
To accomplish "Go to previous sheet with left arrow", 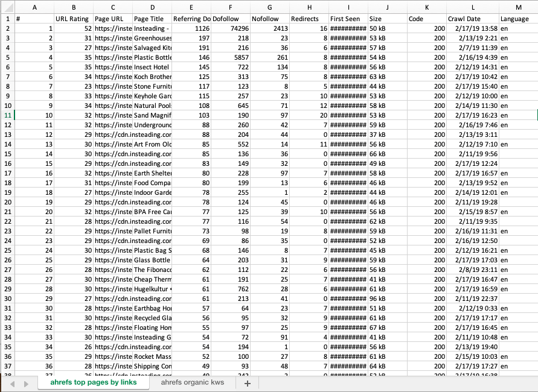I will click(x=12, y=384).
